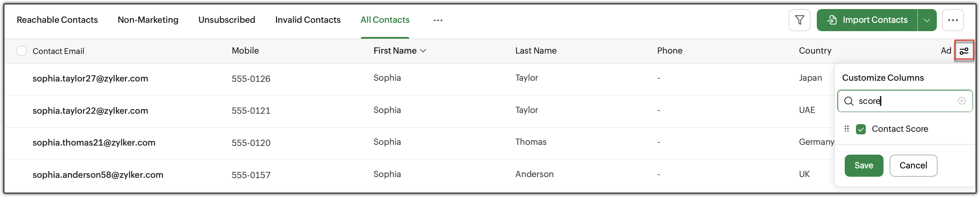Clear the column search text
The image size is (980, 197).
[x=962, y=101]
